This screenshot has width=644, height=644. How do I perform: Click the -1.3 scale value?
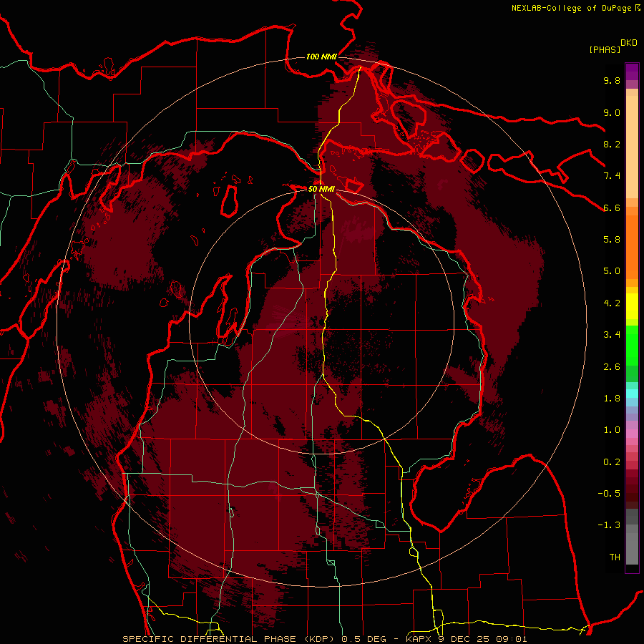coord(609,525)
